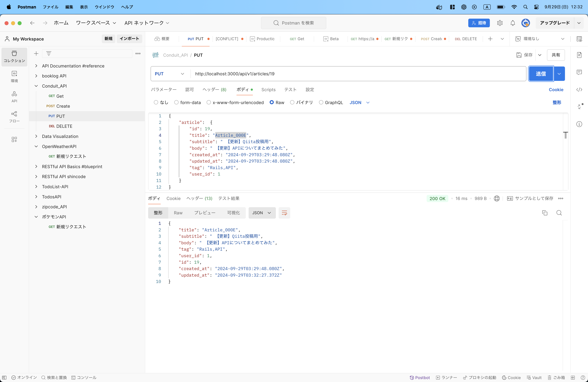Open Postman settings gear icon
The image size is (588, 382).
click(499, 23)
